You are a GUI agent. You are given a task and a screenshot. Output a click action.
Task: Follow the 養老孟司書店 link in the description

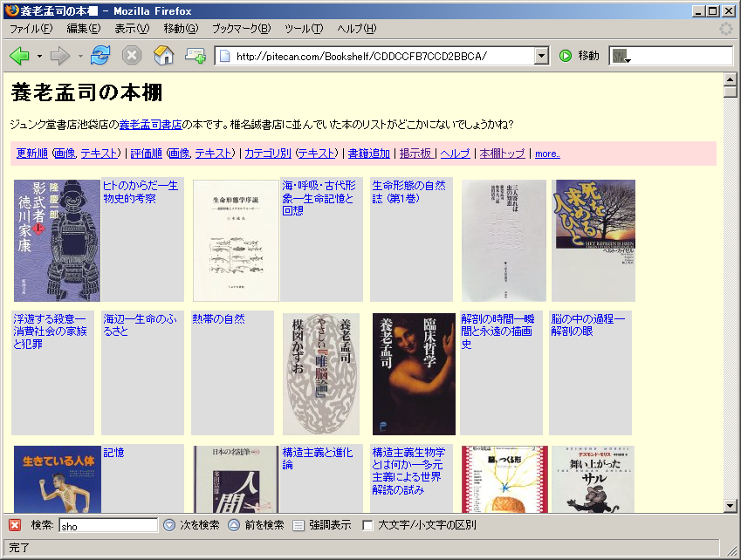coord(150,125)
